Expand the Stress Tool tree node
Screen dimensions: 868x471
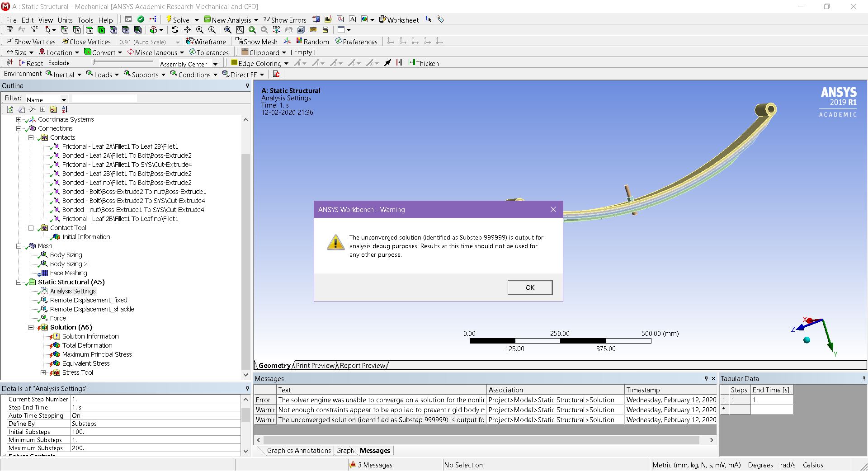coord(43,372)
